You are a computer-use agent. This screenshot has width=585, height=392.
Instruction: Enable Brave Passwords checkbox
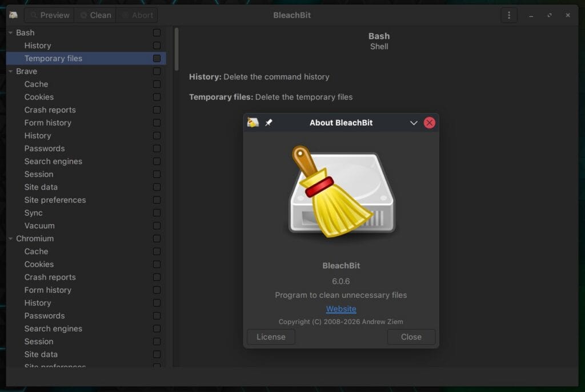(x=157, y=148)
